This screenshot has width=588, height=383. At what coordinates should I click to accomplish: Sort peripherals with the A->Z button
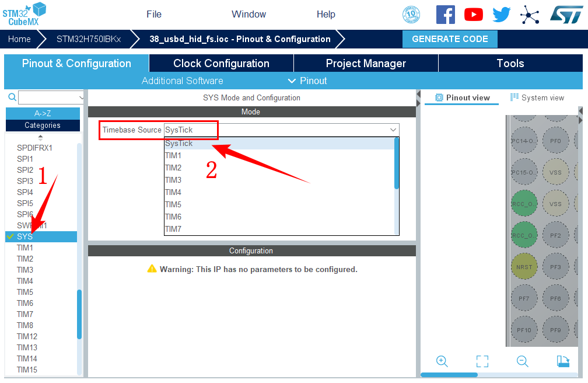pos(43,113)
